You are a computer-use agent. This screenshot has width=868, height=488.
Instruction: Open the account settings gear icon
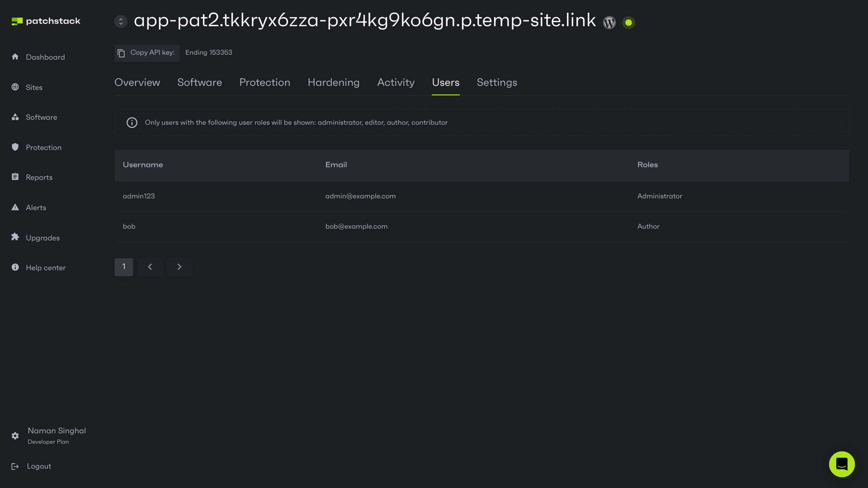15,436
